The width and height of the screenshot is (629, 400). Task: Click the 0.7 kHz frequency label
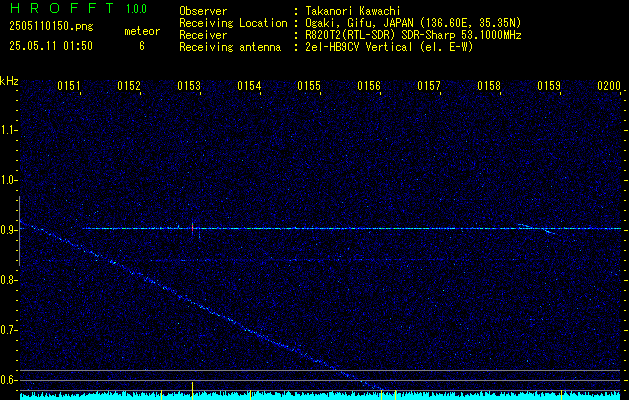click(x=8, y=330)
